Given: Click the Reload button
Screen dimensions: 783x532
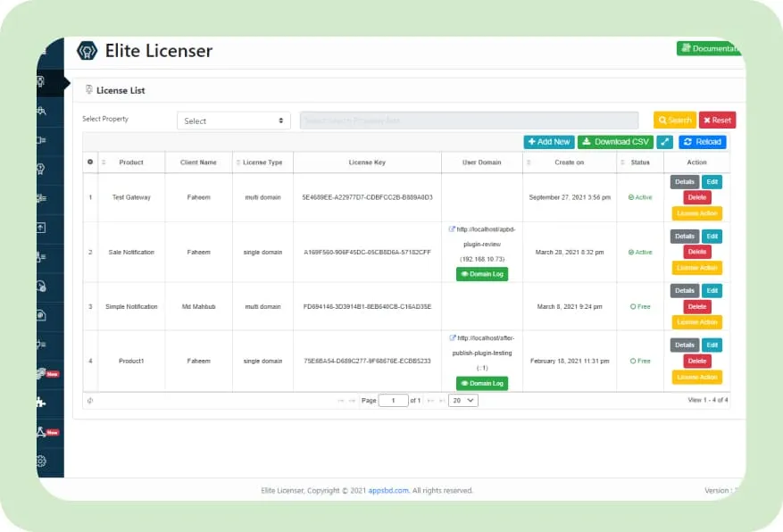Looking at the screenshot, I should pos(702,142).
